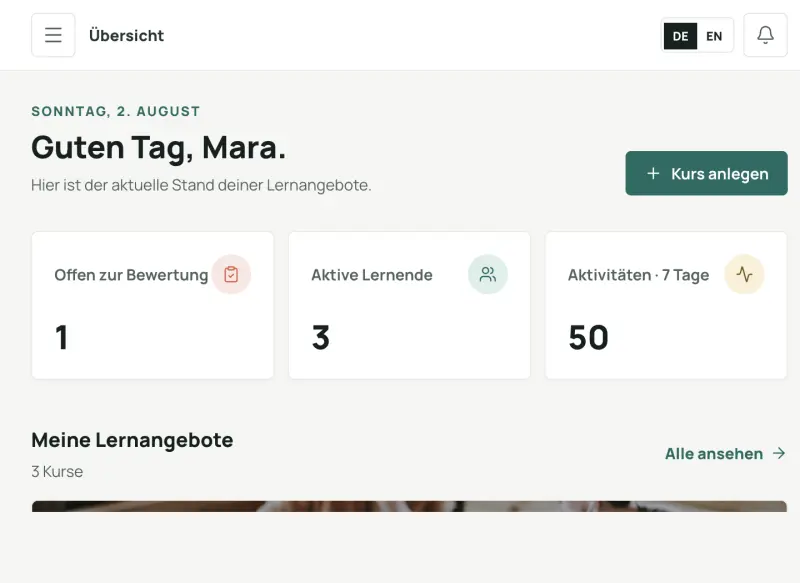Click the arrow next to Alle ansehen
This screenshot has width=800, height=583.
[779, 453]
